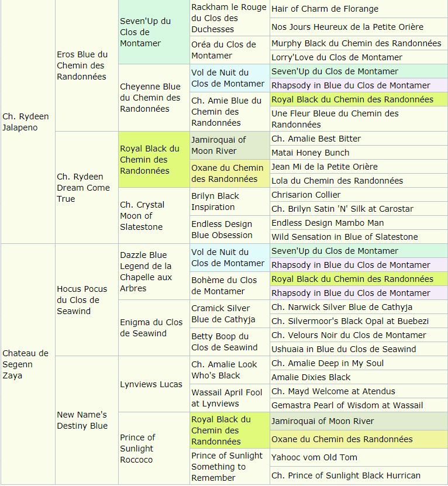Select Bohème du Clos de Montamer

[x=230, y=285]
